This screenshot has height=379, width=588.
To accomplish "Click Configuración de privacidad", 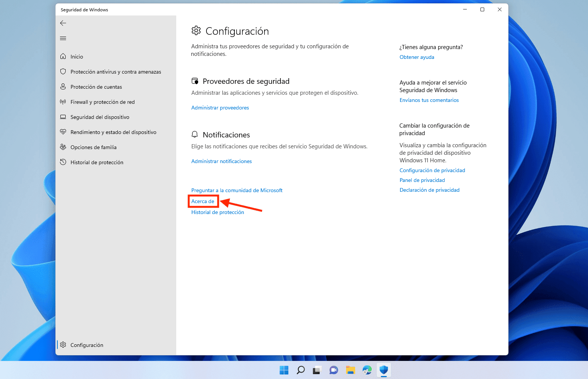I will (432, 170).
